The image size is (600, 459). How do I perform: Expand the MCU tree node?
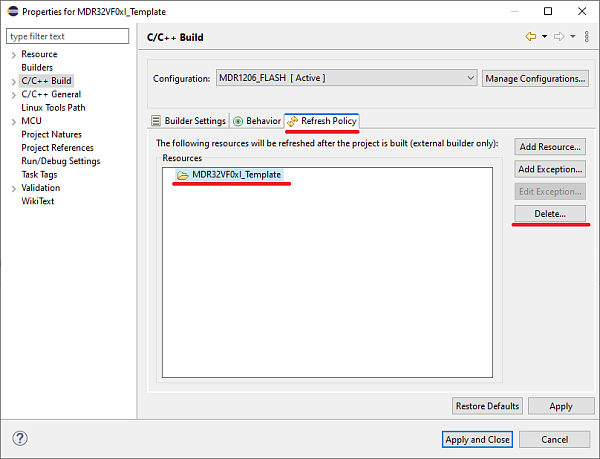(13, 122)
